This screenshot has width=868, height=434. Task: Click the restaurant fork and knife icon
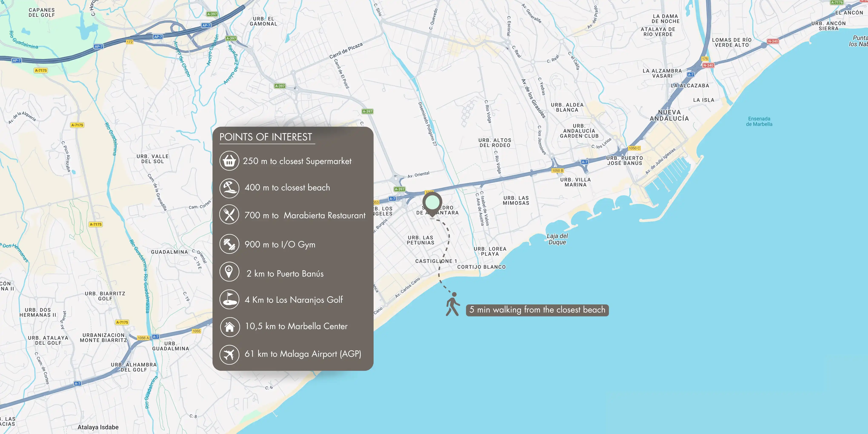(229, 215)
